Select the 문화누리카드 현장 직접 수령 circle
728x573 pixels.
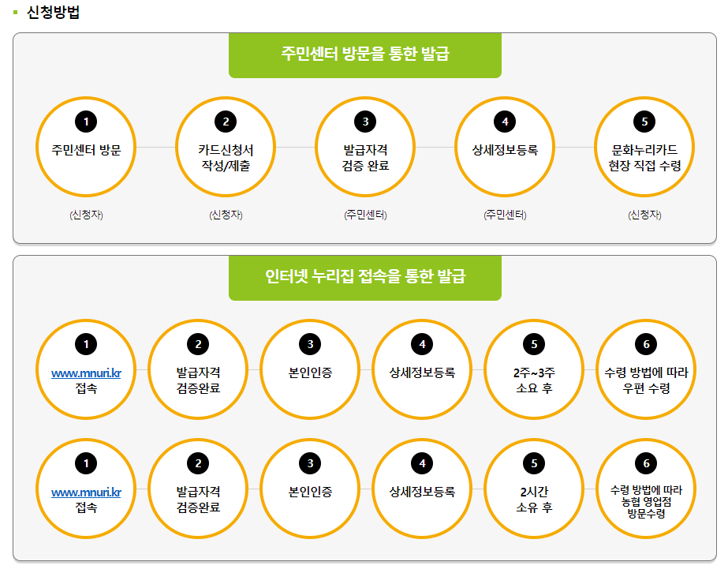[x=644, y=147]
